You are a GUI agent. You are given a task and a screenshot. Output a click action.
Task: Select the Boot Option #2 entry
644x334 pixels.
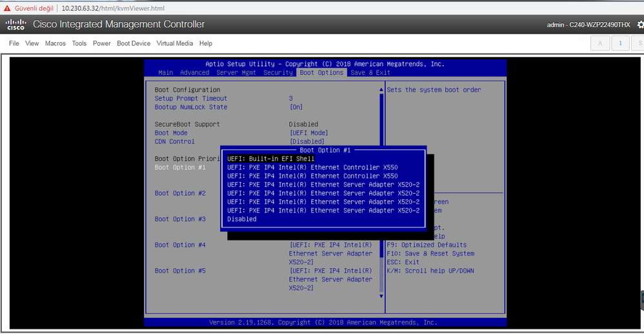180,193
